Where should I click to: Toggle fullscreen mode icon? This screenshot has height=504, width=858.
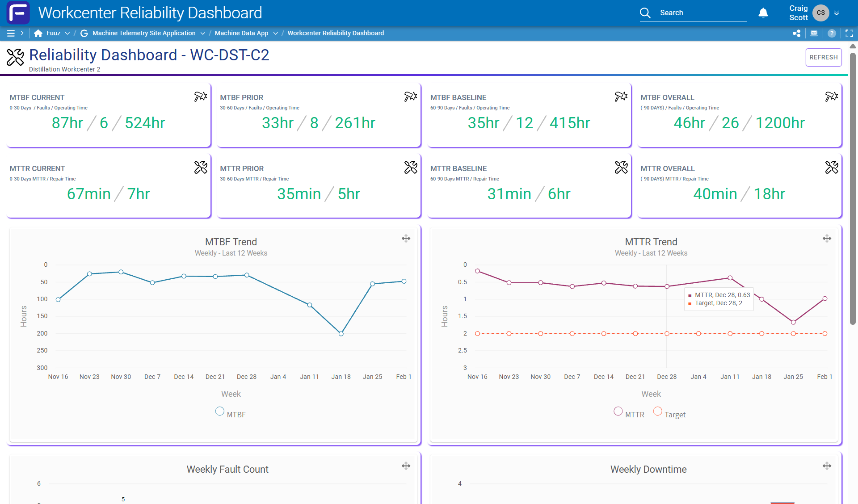(x=850, y=33)
